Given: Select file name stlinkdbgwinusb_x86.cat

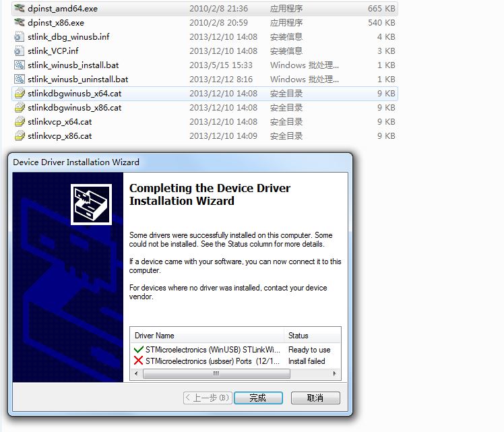Looking at the screenshot, I should pyautogui.click(x=75, y=108).
